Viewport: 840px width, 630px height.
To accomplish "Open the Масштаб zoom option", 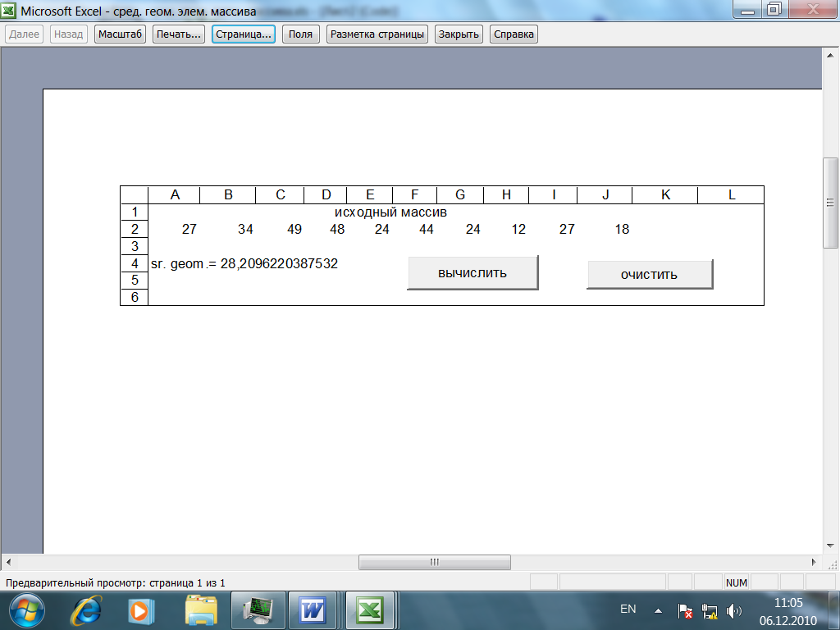I will point(120,34).
